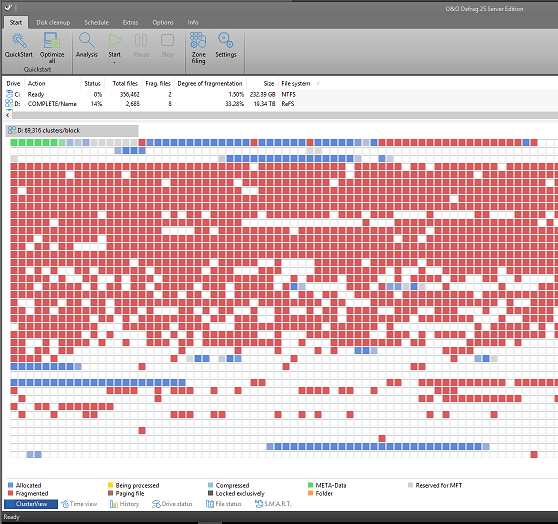558x524 pixels.
Task: Click the D: drive icon
Action: tap(9, 104)
